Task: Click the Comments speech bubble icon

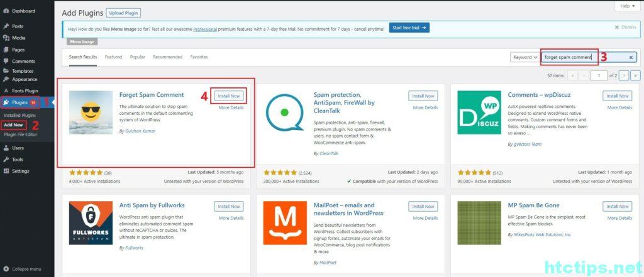Action: 6,61
